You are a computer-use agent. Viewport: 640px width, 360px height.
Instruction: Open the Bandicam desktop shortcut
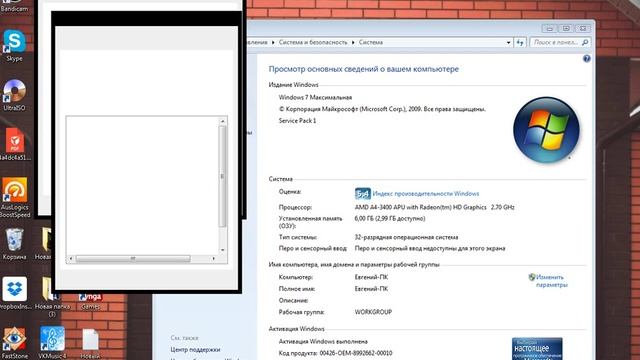tap(14, 5)
